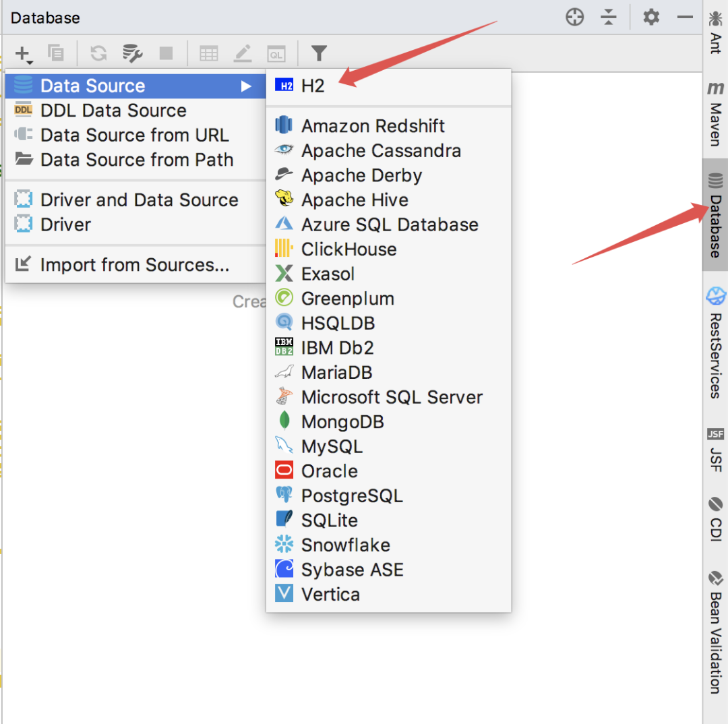This screenshot has height=724, width=728.
Task: Click the Filter funnel icon
Action: pyautogui.click(x=319, y=53)
